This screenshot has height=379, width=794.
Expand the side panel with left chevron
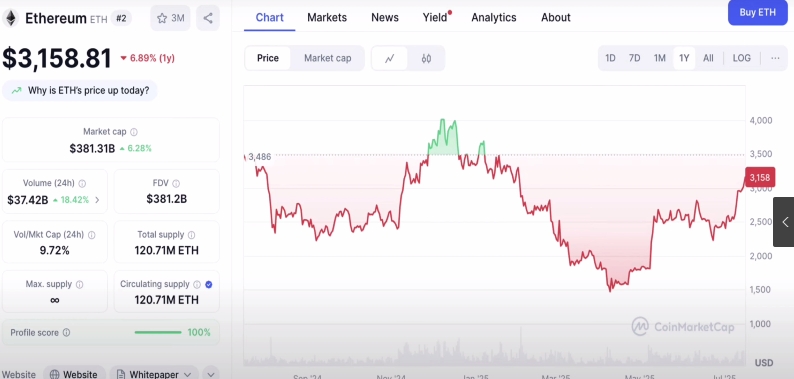(x=785, y=222)
